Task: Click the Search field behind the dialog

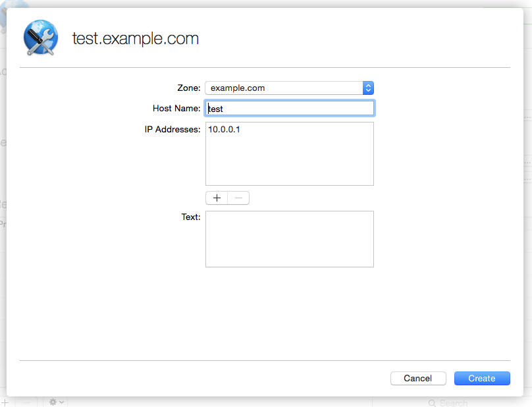Action: click(461, 403)
